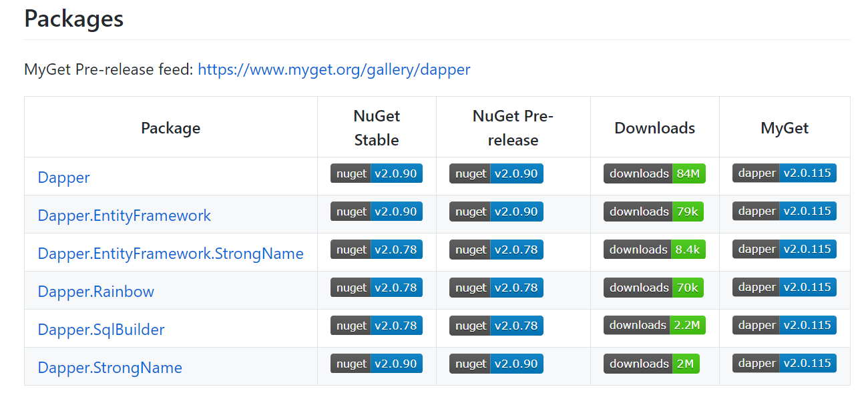Click the downloads 70k badge
Screen dimensions: 868x403
[x=654, y=288]
